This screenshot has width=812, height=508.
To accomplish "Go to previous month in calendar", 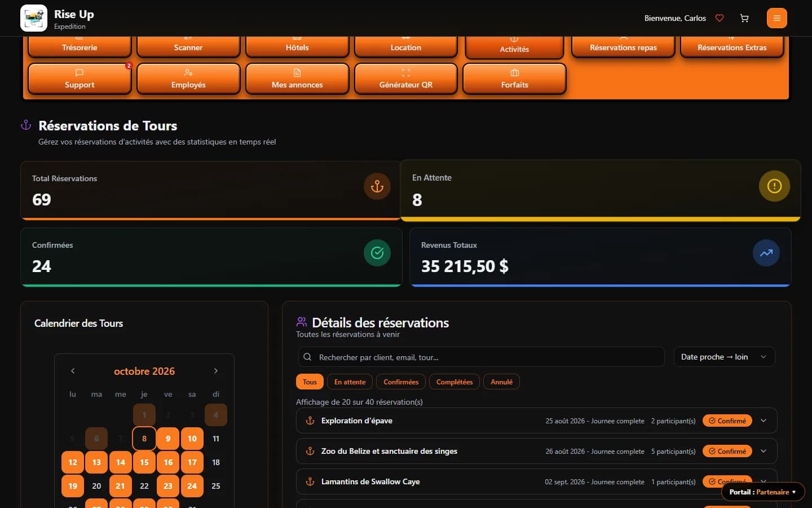I will click(73, 371).
